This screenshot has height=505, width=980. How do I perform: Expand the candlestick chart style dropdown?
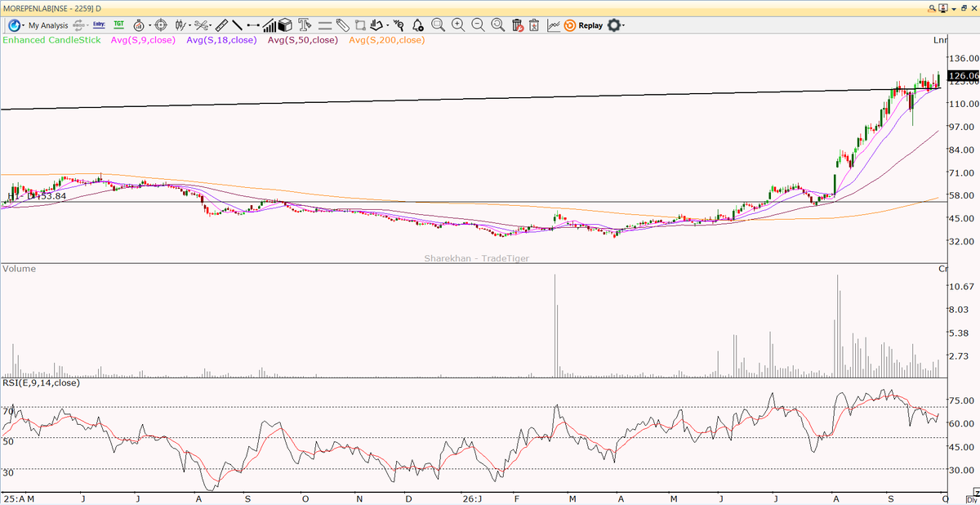(189, 25)
